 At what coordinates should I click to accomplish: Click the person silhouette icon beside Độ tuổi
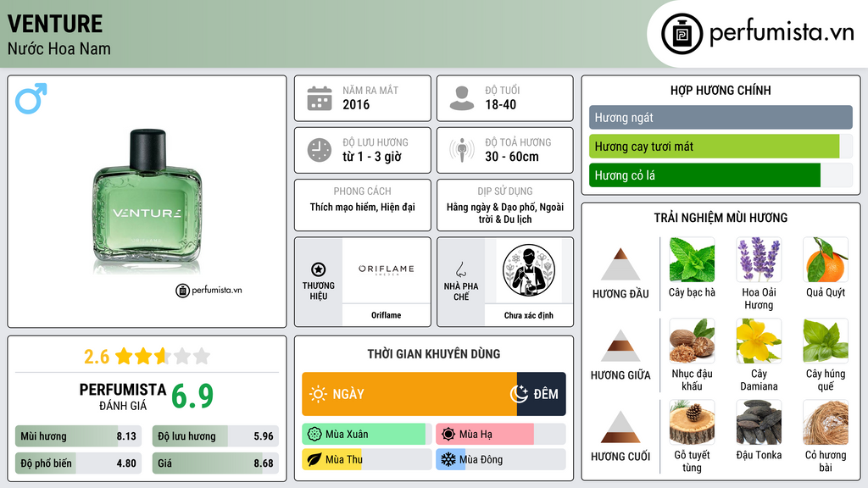coord(462,98)
